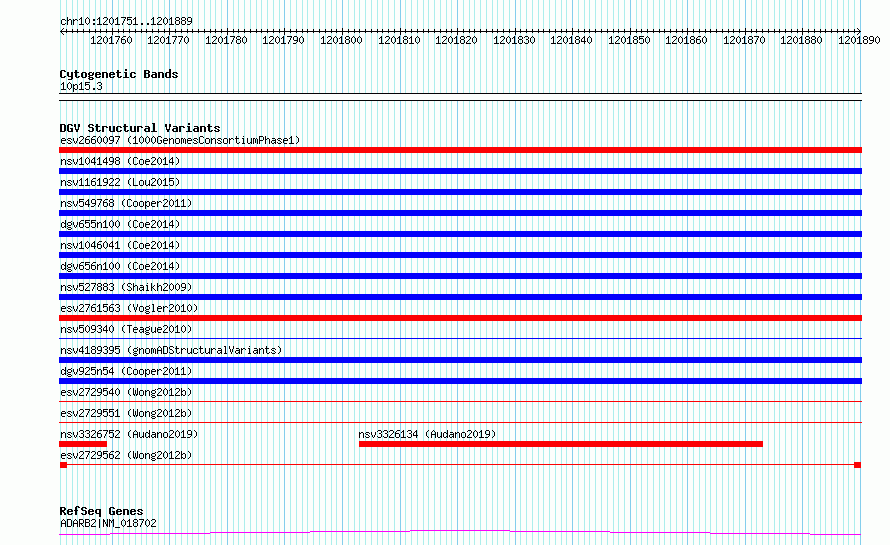
Task: Open dgv656n100 (Coe2014) variant label
Action: [x=120, y=266]
